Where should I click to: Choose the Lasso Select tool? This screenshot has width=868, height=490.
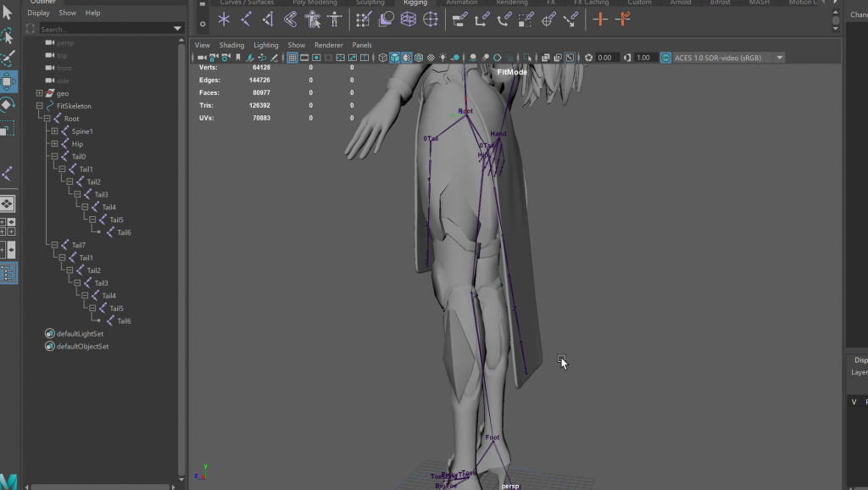(x=7, y=36)
